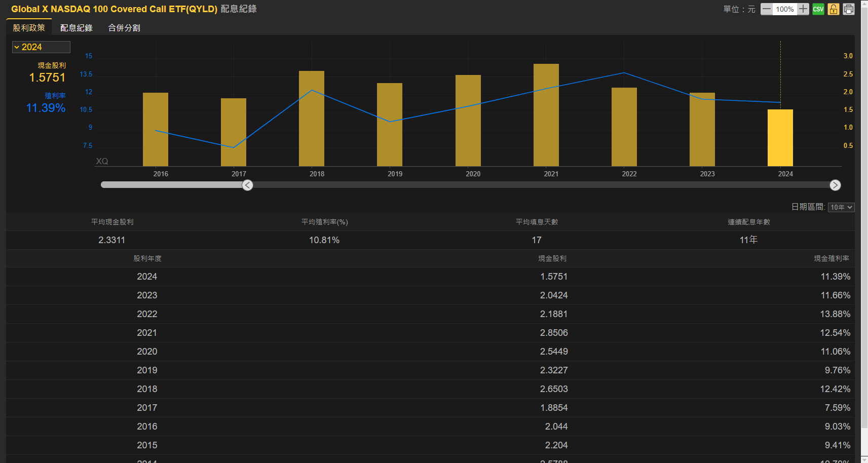Click the 股利年度 column header
This screenshot has width=868, height=463.
[x=147, y=258]
